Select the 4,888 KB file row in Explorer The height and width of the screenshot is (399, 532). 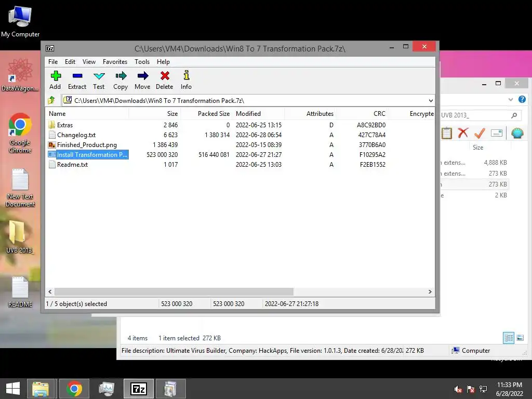click(x=474, y=163)
